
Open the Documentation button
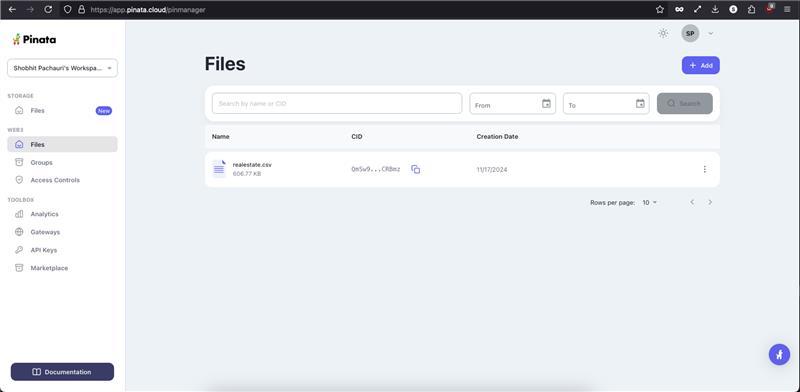(62, 372)
